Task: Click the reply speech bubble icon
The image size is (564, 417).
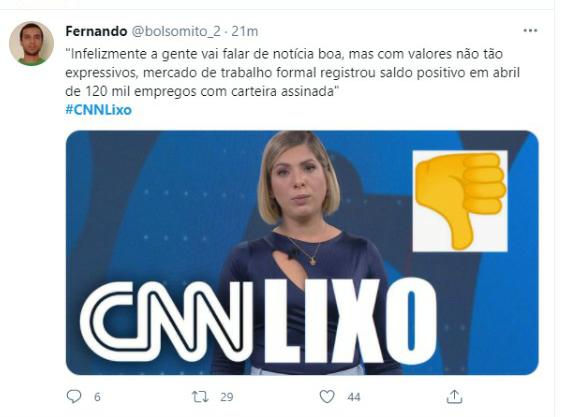Action: click(x=74, y=396)
